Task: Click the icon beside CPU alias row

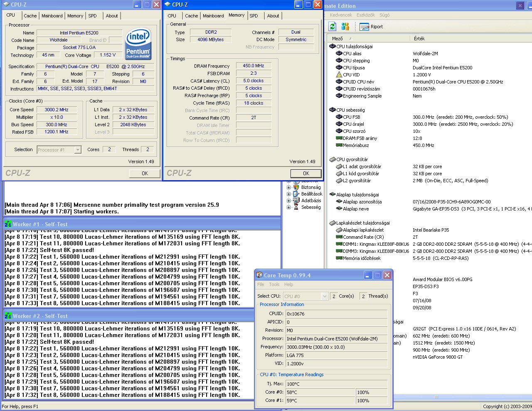Action: [339, 54]
